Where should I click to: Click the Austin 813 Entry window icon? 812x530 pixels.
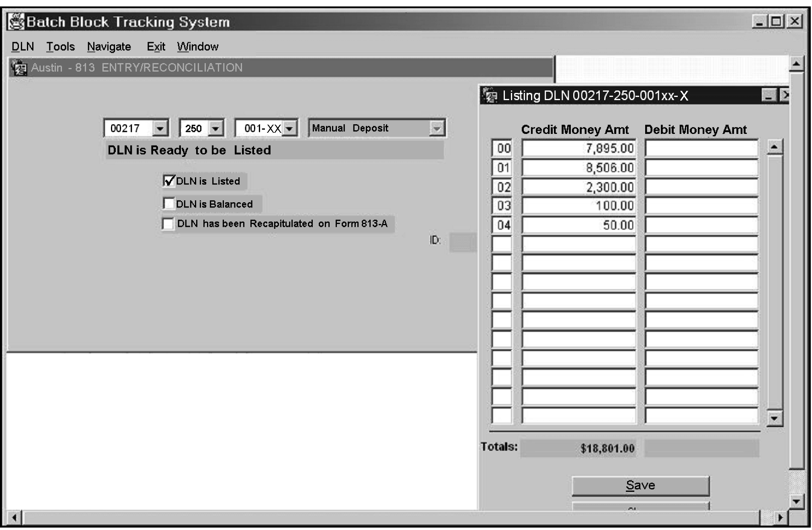(x=19, y=68)
